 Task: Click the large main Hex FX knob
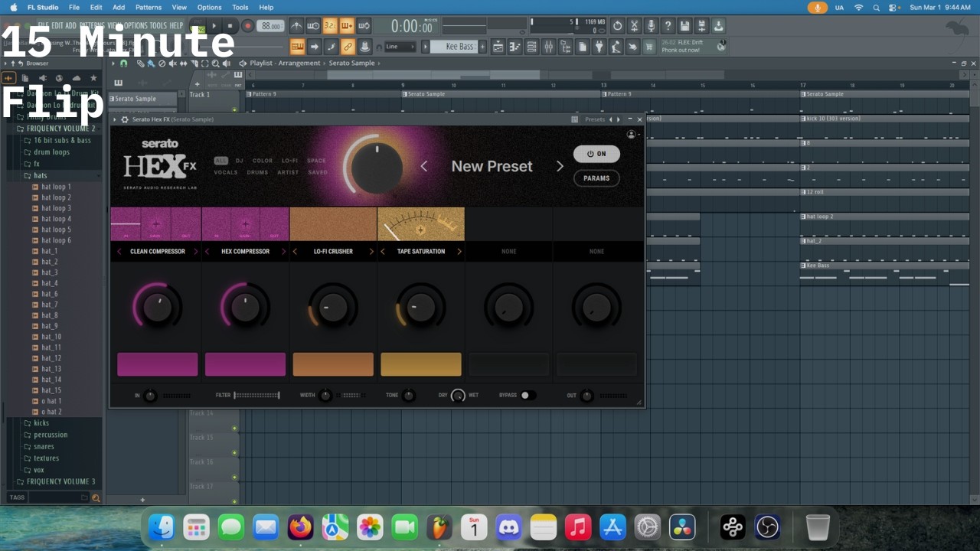pyautogui.click(x=376, y=166)
